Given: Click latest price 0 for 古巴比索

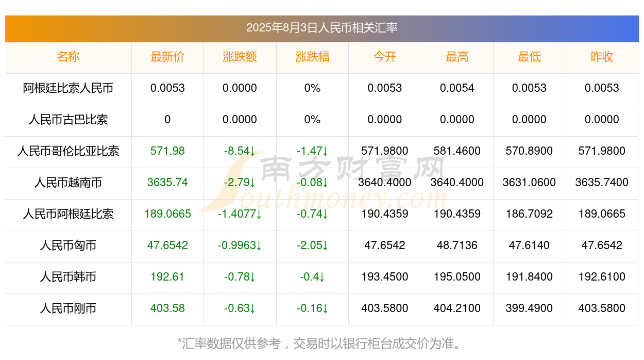Looking at the screenshot, I should [x=167, y=120].
